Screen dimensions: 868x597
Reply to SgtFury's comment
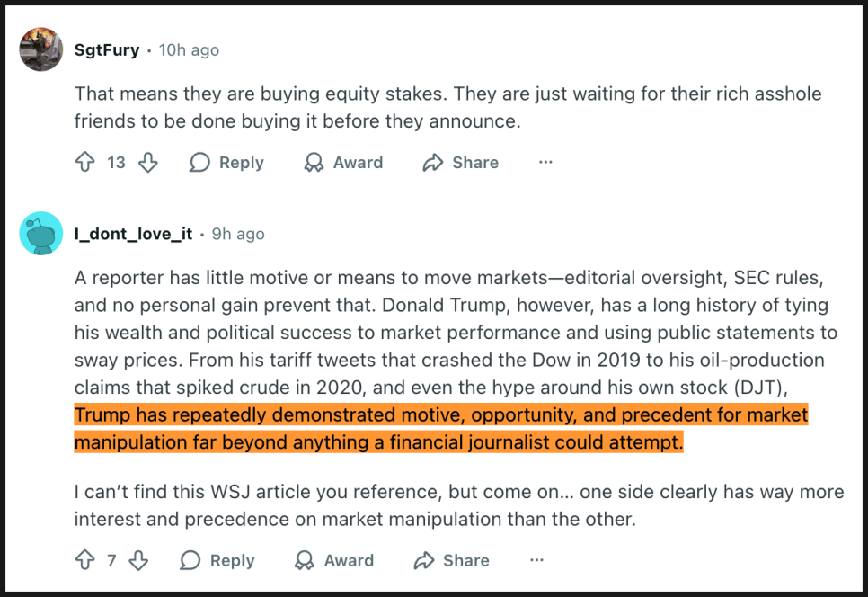226,163
